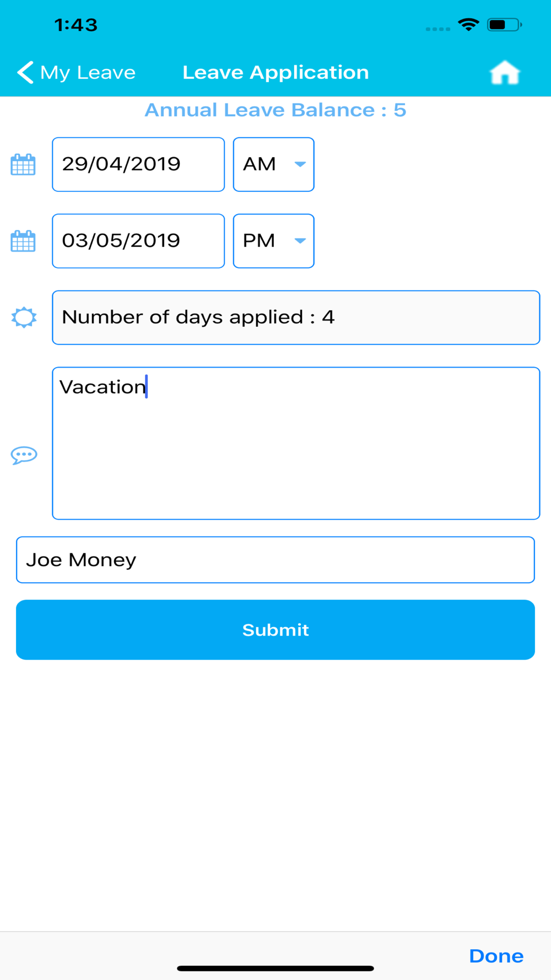This screenshot has height=980, width=551.
Task: Open the AM start time dropdown
Action: (x=274, y=164)
